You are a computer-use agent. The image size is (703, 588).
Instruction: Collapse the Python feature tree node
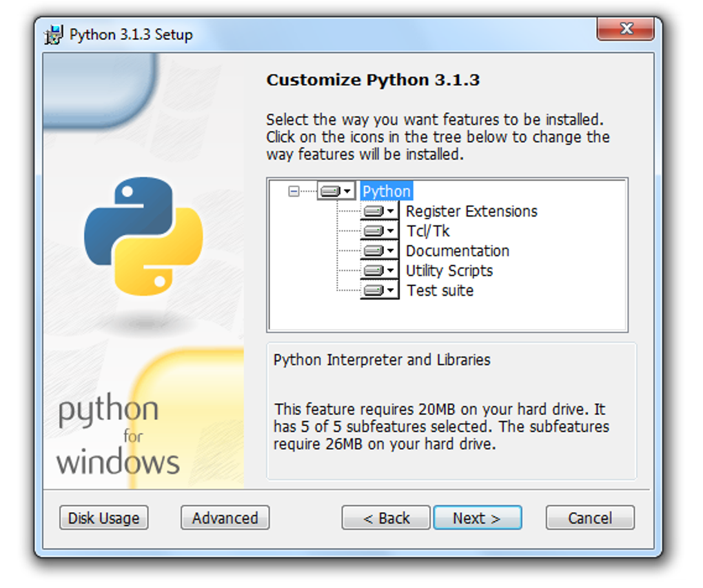(x=294, y=192)
